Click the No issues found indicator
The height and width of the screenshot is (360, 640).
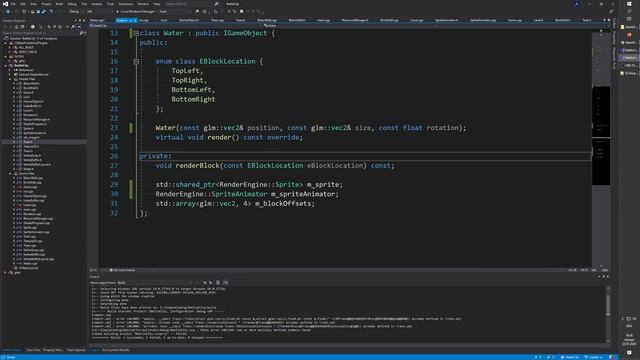122,270
